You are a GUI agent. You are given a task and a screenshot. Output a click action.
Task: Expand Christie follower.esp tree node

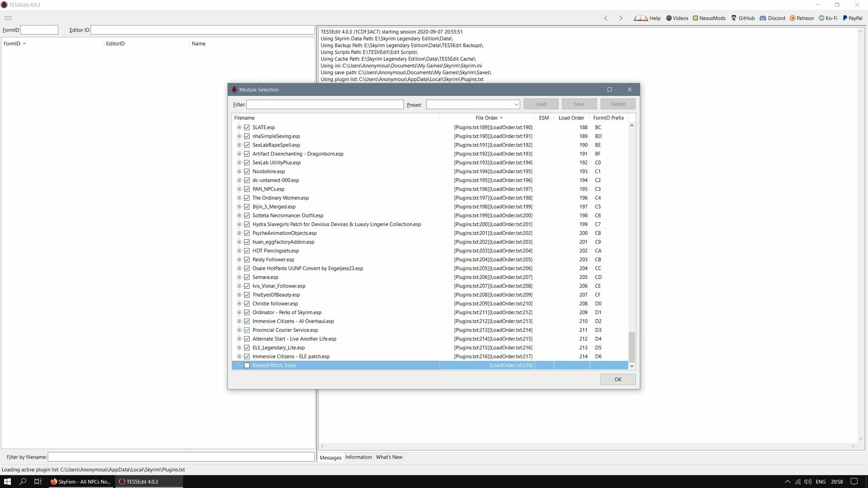pos(239,304)
